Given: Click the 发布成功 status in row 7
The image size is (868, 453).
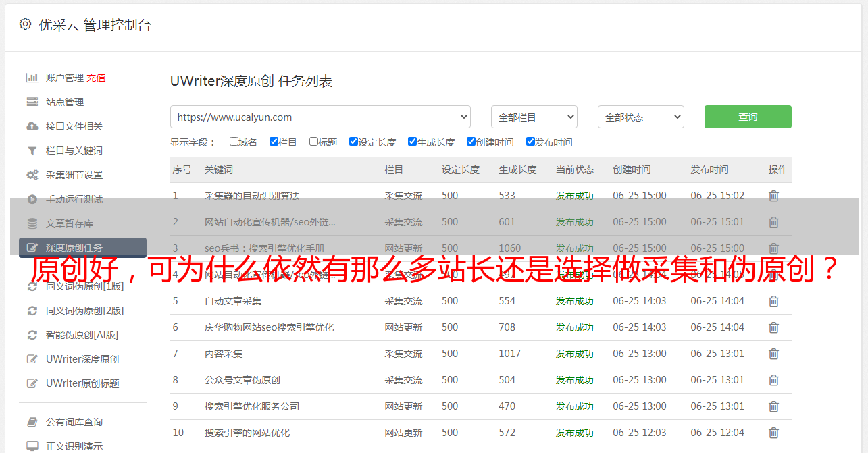Looking at the screenshot, I should 575,354.
